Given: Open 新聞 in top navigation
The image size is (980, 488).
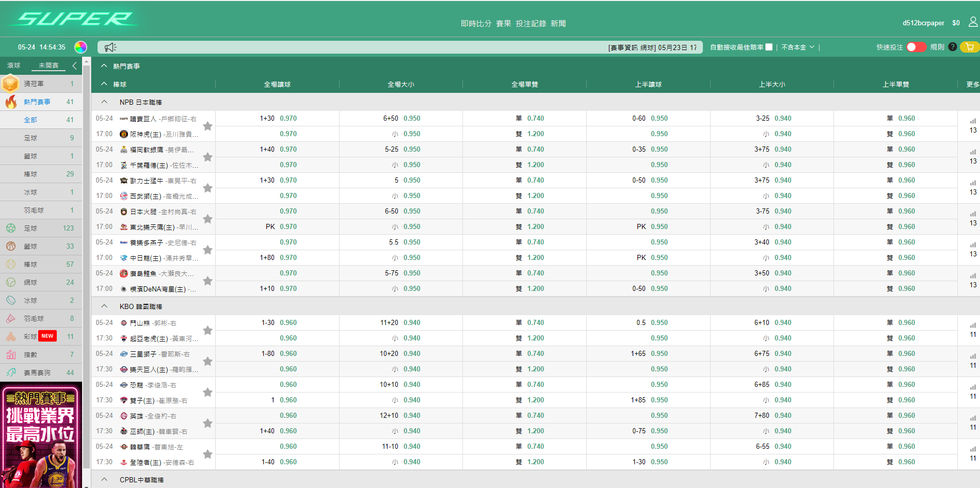Looking at the screenshot, I should point(558,24).
